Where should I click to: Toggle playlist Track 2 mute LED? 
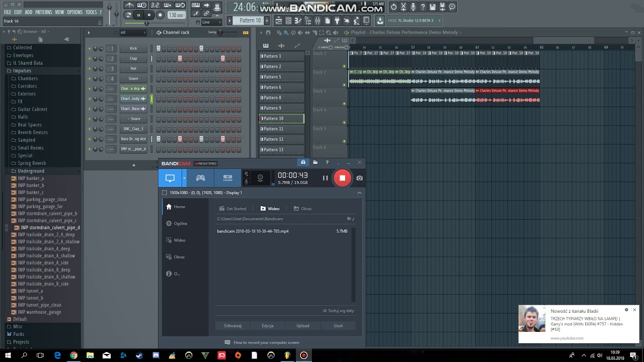click(x=344, y=85)
